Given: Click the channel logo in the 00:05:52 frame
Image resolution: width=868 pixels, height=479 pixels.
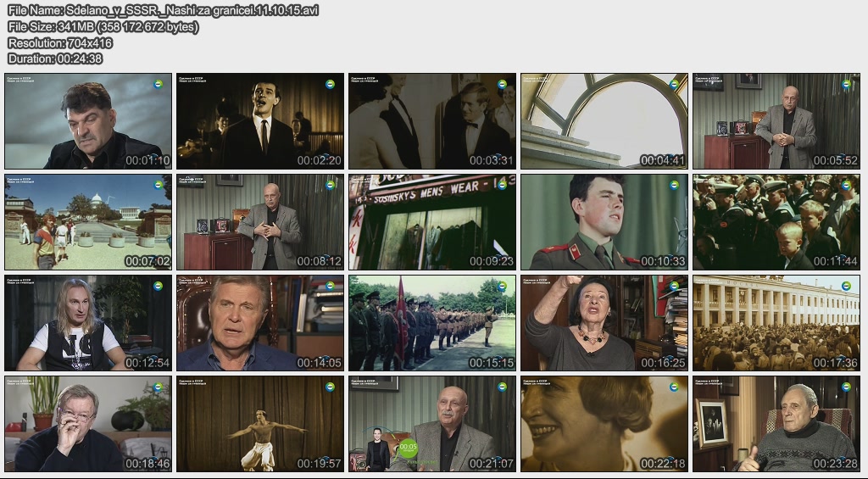Looking at the screenshot, I should (x=846, y=84).
